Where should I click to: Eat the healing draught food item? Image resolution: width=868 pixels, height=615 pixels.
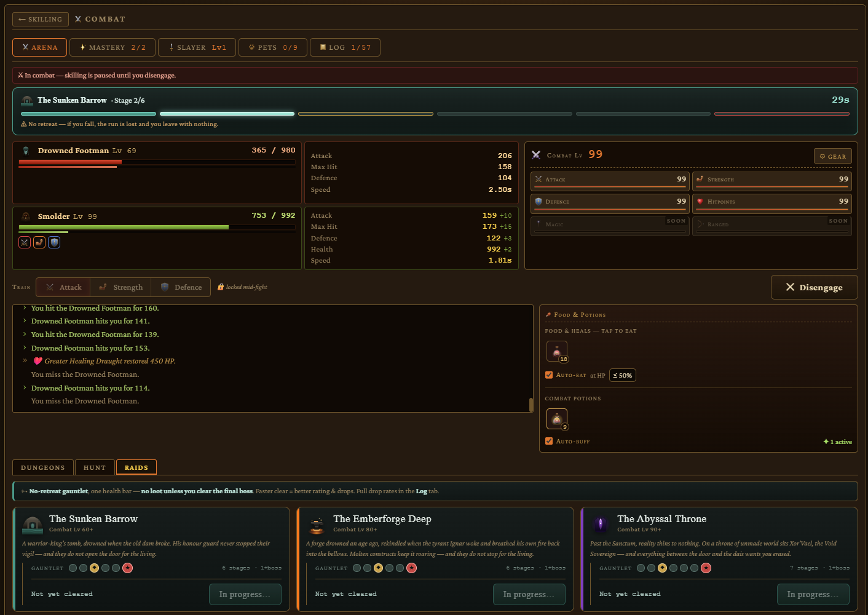tap(557, 351)
